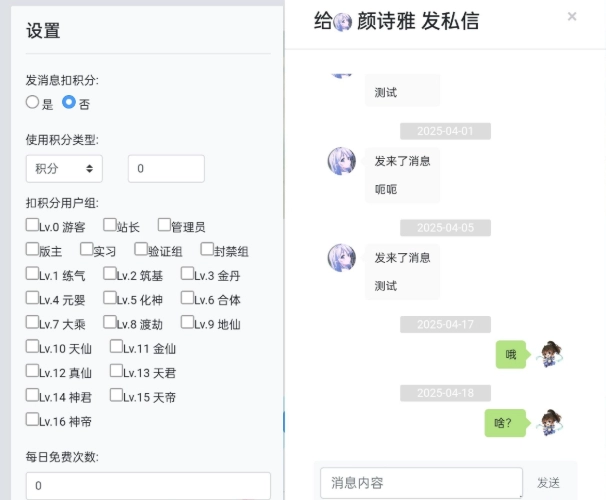
Task: Check the Lv.2 筑基 checkbox
Action: tap(110, 274)
